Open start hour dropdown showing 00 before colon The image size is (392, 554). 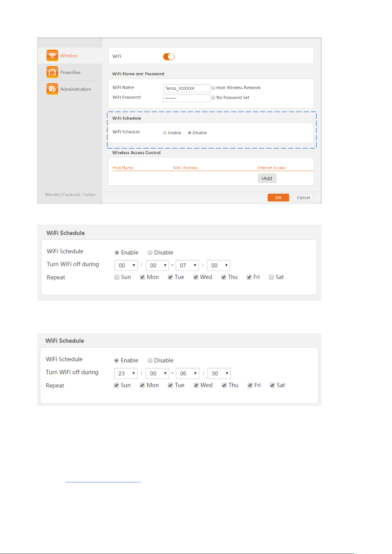126,265
